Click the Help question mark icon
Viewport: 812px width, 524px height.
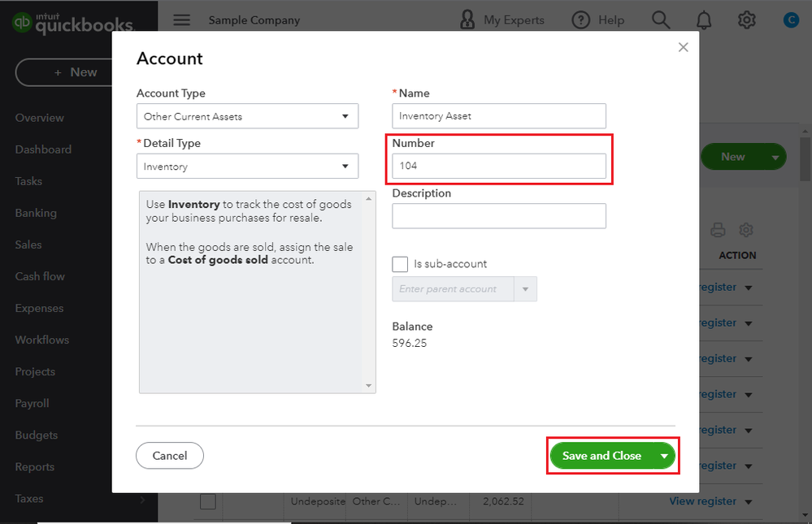[x=580, y=20]
